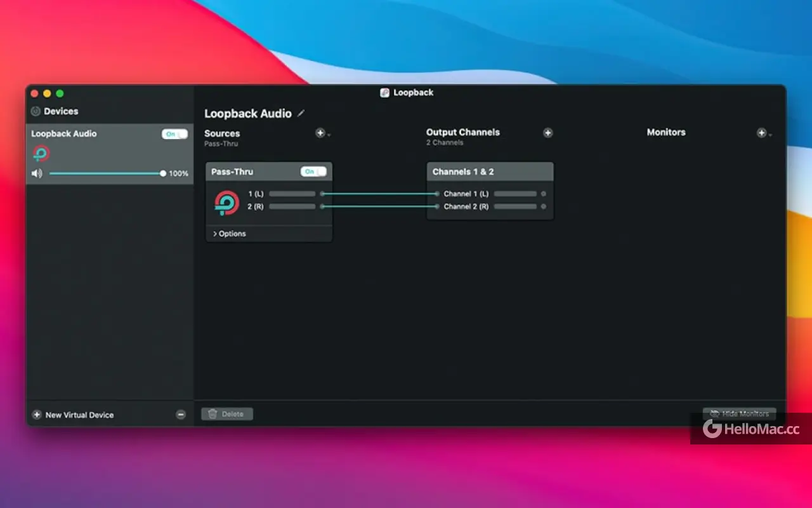The image size is (812, 508).
Task: Click the Delete button
Action: tap(227, 414)
